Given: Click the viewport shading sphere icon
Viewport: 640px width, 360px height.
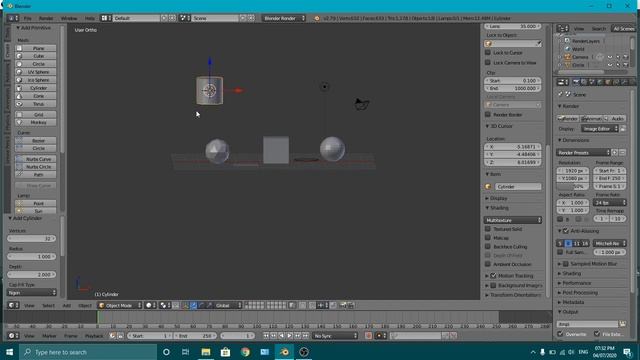Looking at the screenshot, I should [x=151, y=305].
